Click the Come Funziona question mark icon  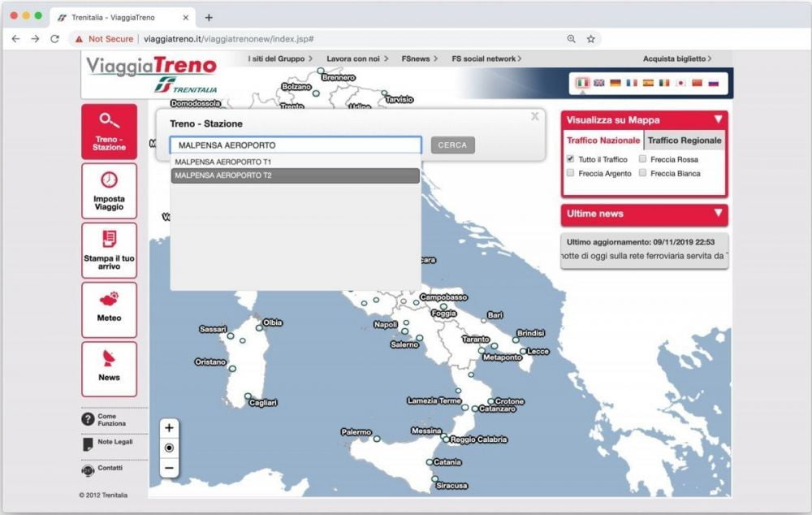(x=87, y=419)
